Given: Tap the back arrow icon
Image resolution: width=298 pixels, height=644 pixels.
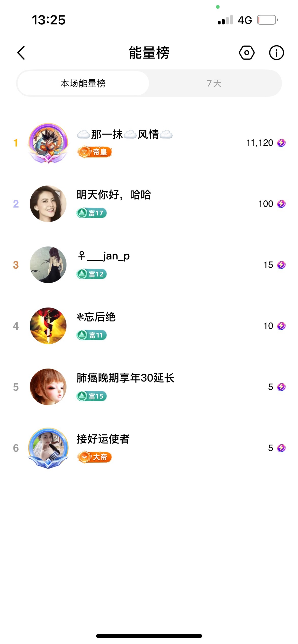Looking at the screenshot, I should [x=21, y=53].
